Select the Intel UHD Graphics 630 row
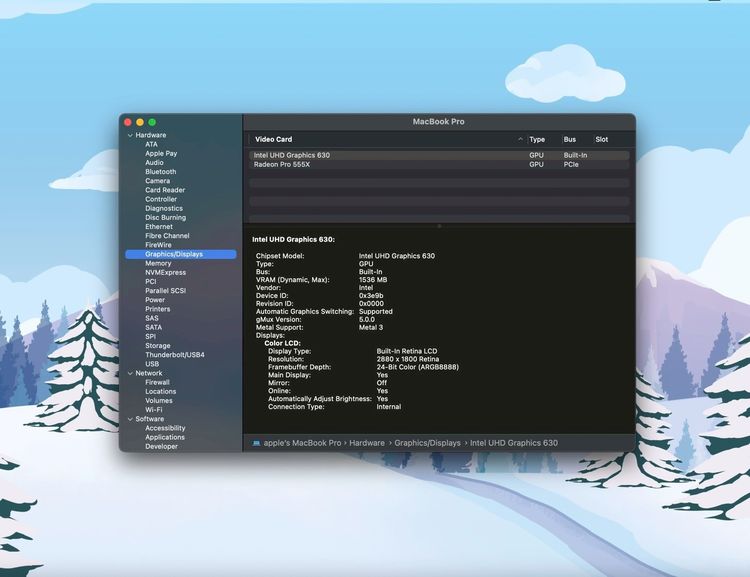This screenshot has width=750, height=577. coord(292,155)
